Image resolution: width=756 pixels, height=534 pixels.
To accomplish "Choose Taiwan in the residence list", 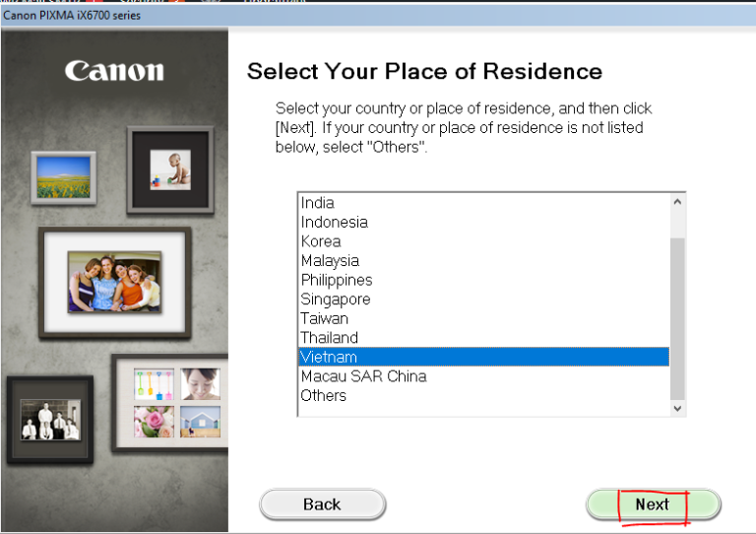I will [325, 318].
